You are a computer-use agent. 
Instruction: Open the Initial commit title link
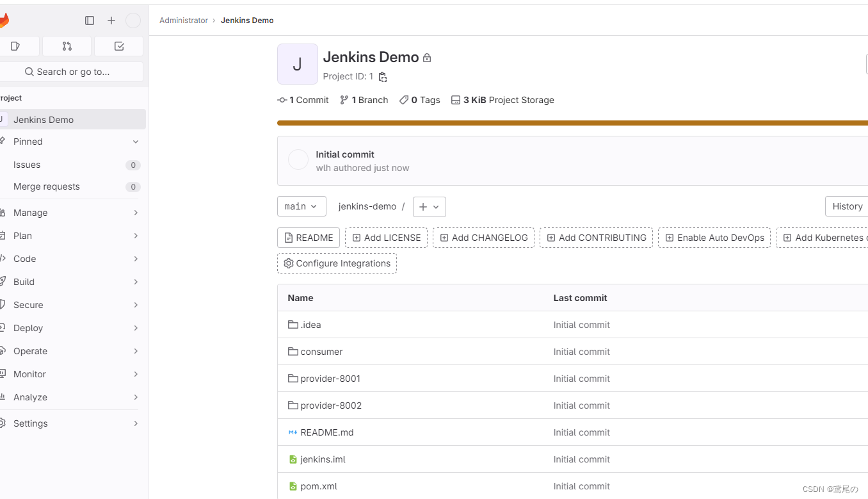point(345,154)
